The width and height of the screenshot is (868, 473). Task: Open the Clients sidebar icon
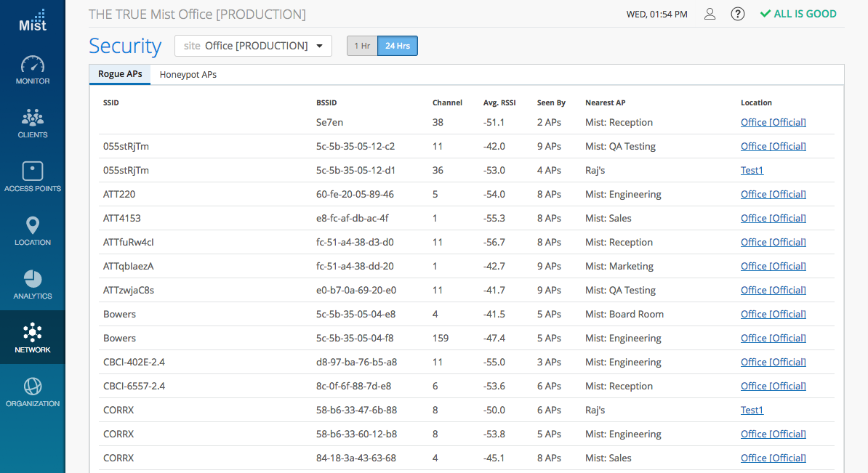click(x=33, y=118)
